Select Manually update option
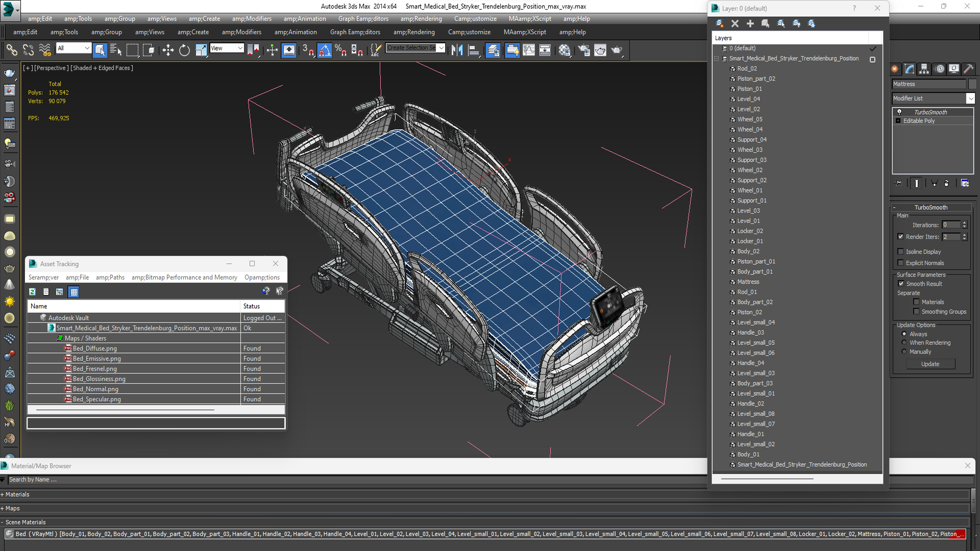980x551 pixels. pyautogui.click(x=904, y=352)
